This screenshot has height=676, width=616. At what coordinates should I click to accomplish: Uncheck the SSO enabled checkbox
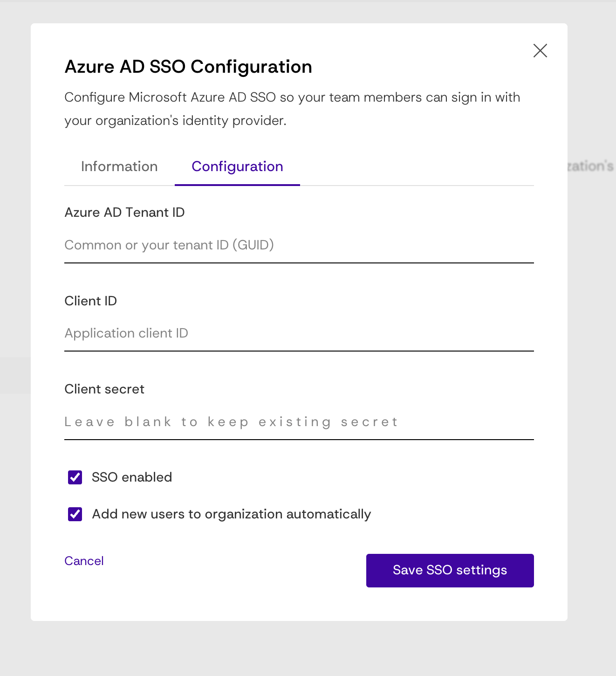(75, 477)
